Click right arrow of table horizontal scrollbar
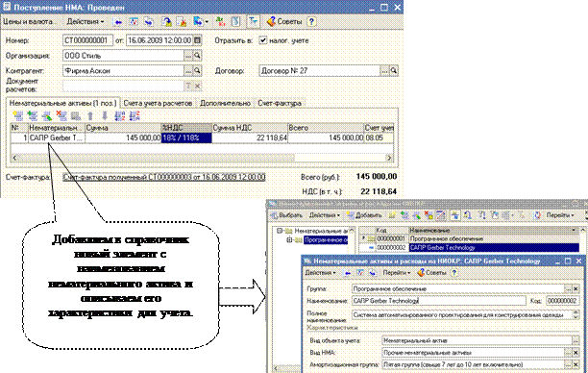588x373 pixels. [389, 158]
